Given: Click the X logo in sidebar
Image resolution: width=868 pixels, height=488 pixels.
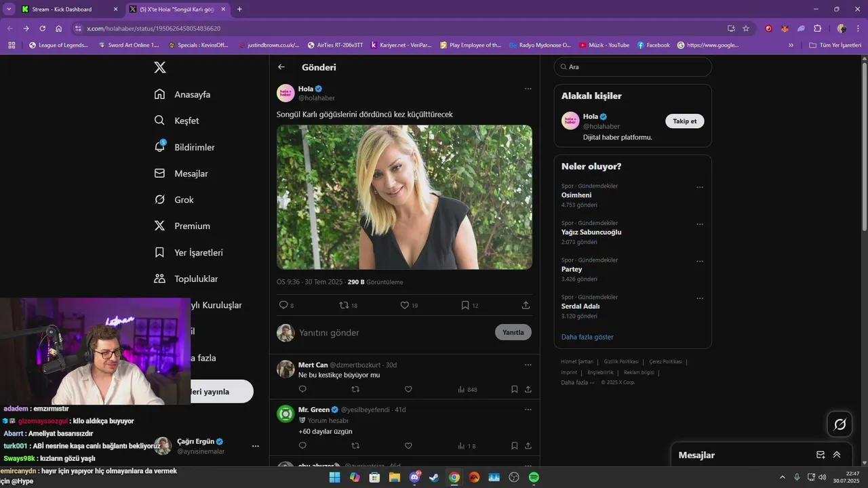Looking at the screenshot, I should click(159, 67).
